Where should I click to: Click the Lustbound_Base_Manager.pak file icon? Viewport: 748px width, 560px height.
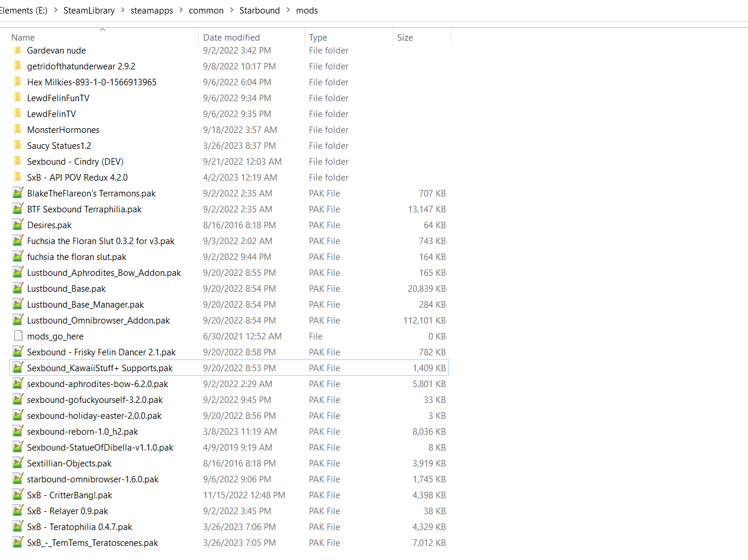(x=18, y=304)
